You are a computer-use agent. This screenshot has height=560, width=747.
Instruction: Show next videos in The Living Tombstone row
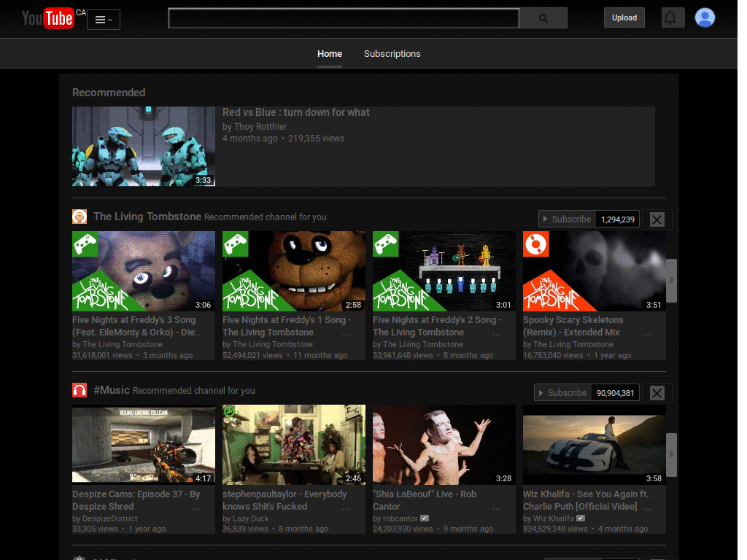(671, 280)
